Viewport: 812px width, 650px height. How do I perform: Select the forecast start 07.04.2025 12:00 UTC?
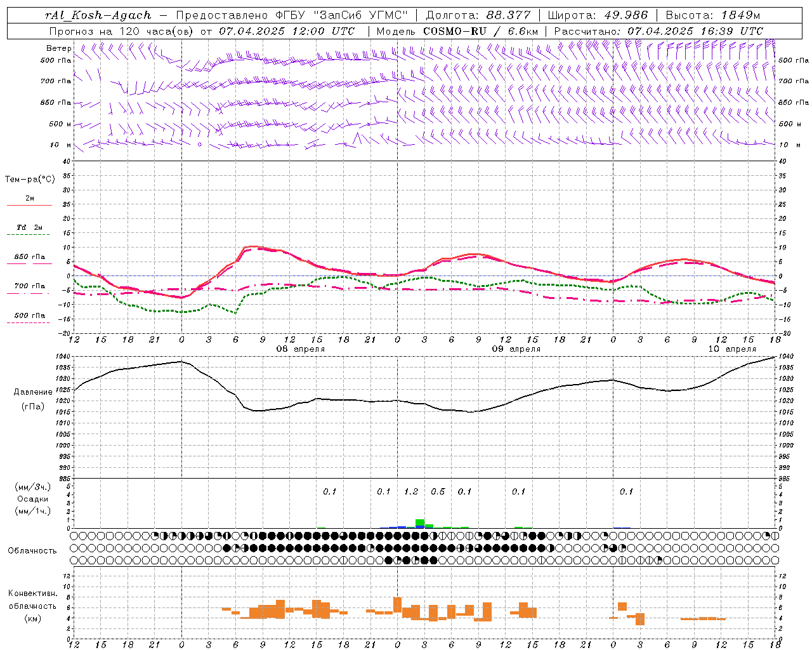(x=287, y=30)
